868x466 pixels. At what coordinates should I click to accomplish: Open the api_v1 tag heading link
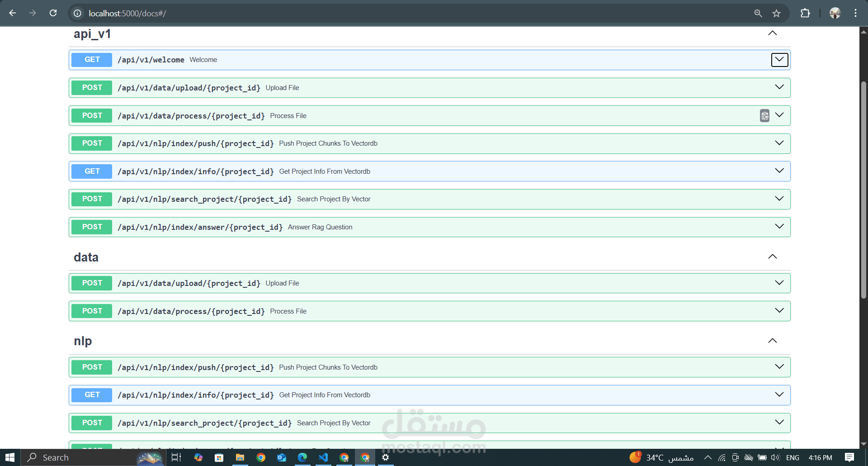[92, 34]
